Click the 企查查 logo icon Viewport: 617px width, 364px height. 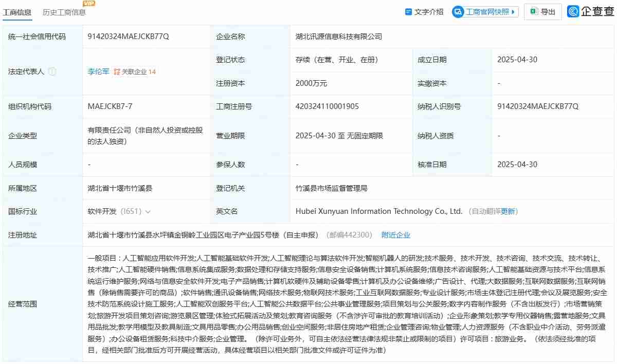[x=573, y=11]
